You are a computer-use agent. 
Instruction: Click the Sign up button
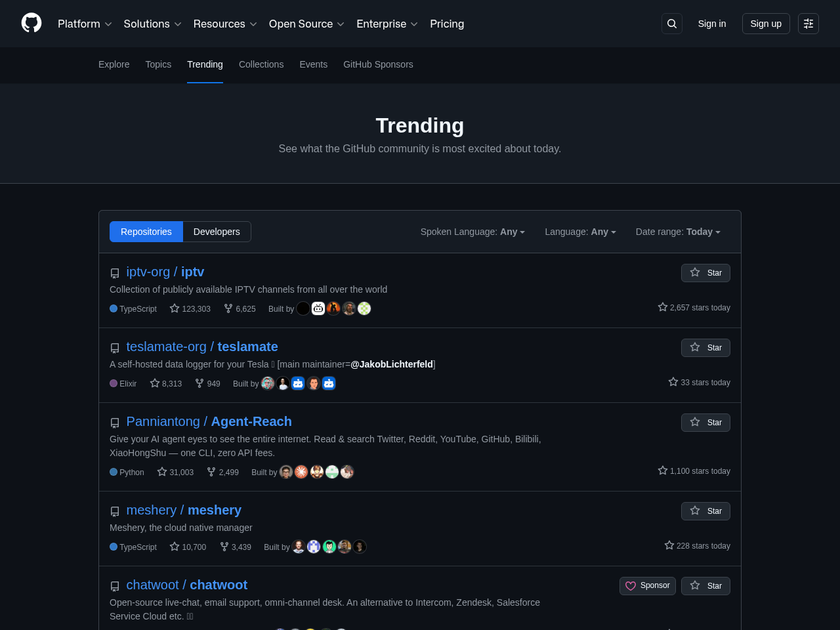click(x=766, y=24)
